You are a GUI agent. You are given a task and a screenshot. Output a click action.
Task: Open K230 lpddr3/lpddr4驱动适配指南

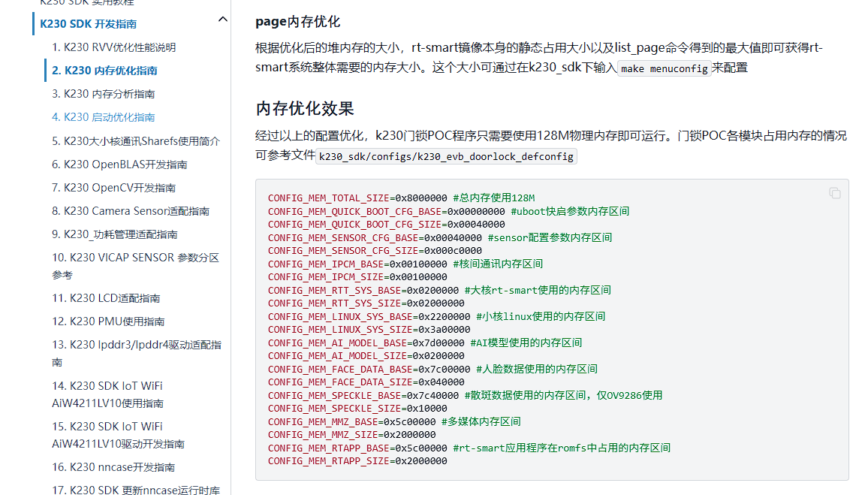136,353
